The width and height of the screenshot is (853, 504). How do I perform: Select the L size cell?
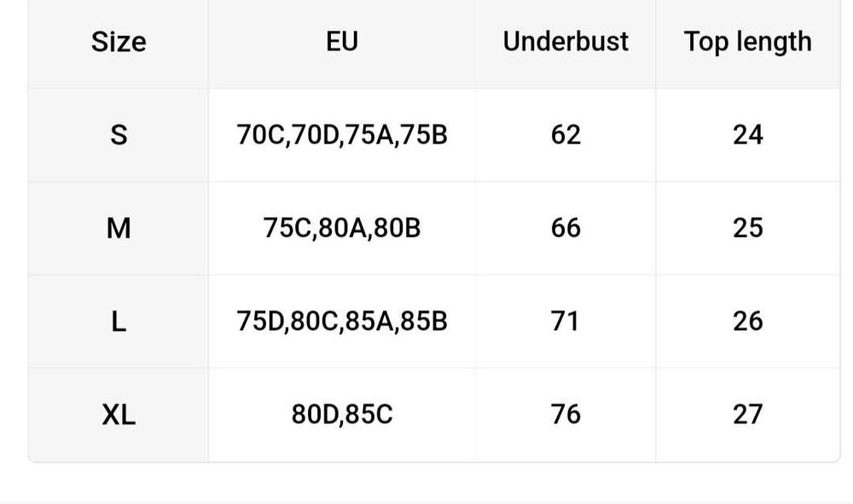coord(119,322)
